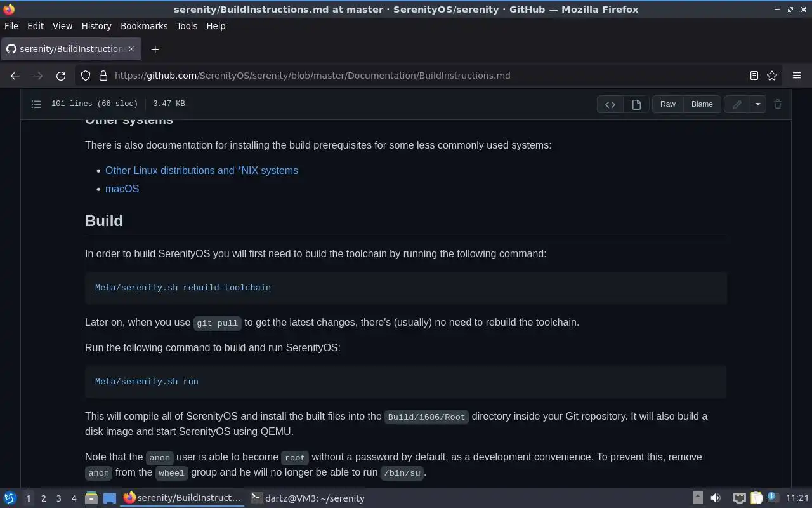Screen dimensions: 812x508
Task: Open the Edit menu
Action: (36, 26)
